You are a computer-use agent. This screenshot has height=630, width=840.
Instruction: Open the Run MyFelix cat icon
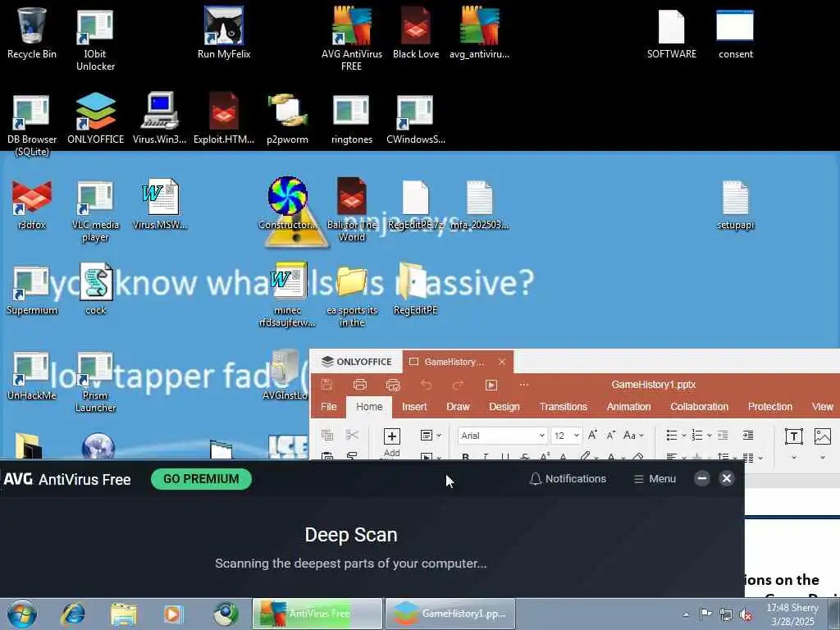click(x=224, y=33)
